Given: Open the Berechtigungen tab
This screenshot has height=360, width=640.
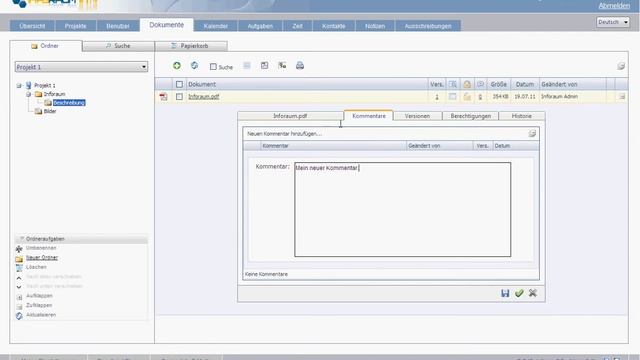Looking at the screenshot, I should pos(470,116).
